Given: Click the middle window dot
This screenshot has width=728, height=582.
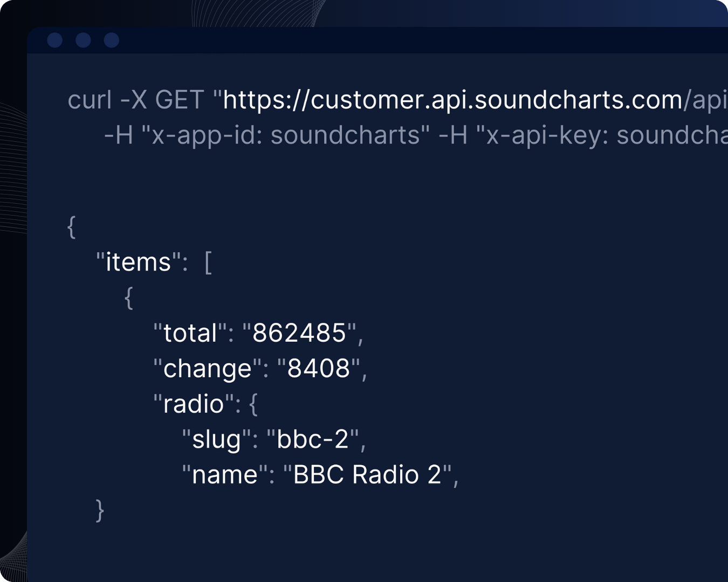Looking at the screenshot, I should (83, 40).
